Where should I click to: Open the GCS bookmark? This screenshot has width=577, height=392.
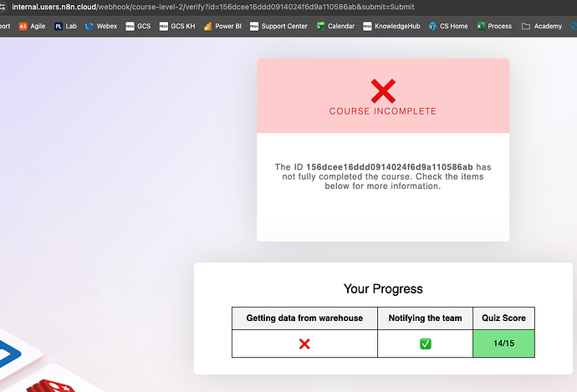tap(138, 26)
